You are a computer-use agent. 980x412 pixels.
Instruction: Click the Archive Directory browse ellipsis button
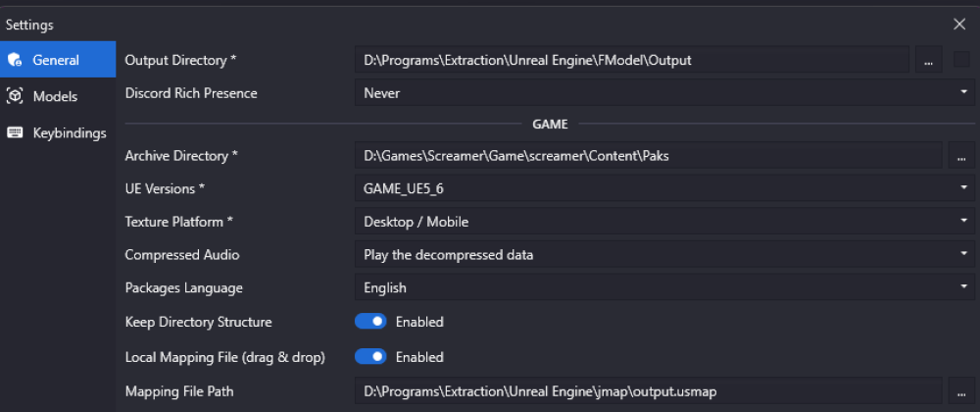pyautogui.click(x=960, y=156)
